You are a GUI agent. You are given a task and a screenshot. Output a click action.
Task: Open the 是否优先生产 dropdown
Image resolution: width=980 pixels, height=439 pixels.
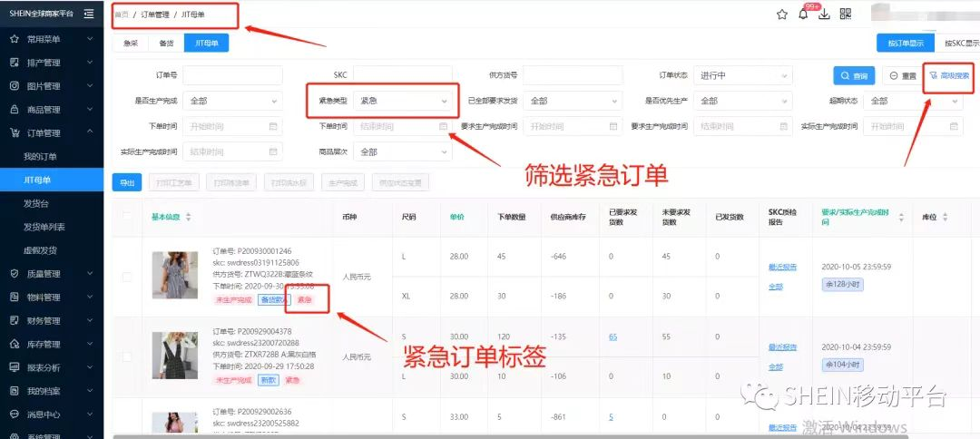pos(742,101)
